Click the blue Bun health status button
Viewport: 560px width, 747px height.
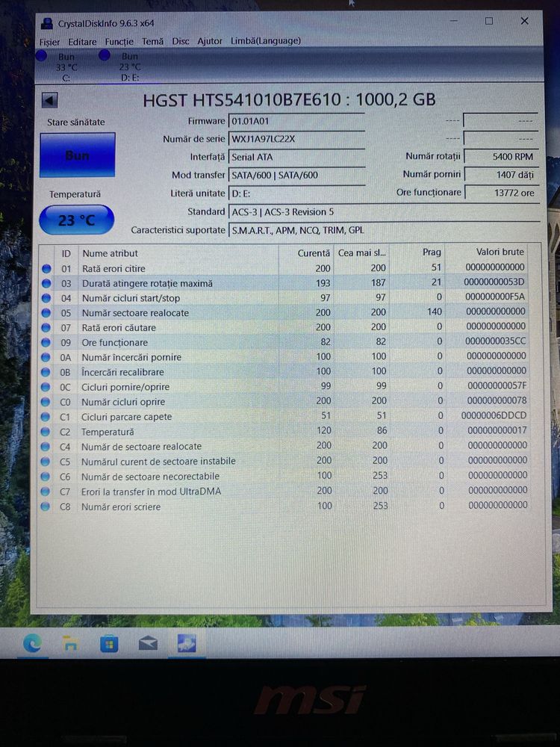77,155
